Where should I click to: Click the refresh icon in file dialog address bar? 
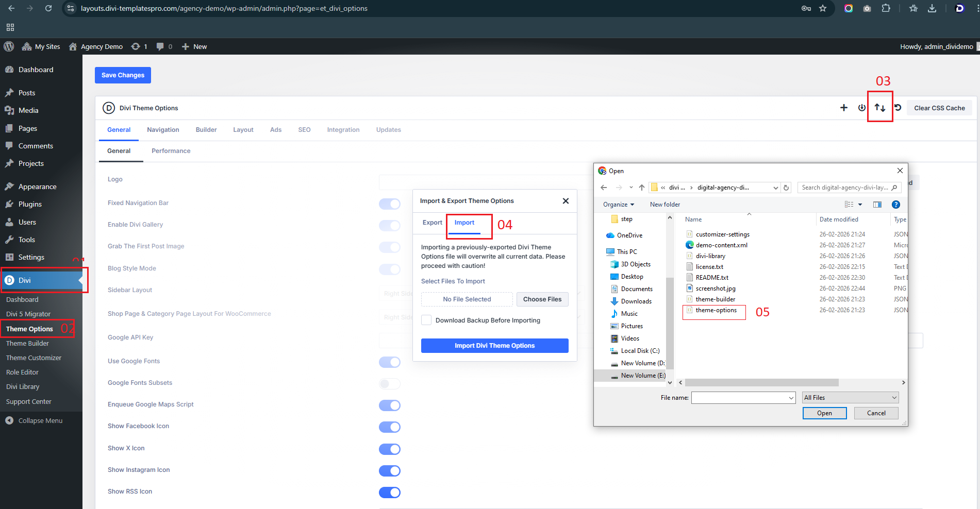click(x=786, y=188)
